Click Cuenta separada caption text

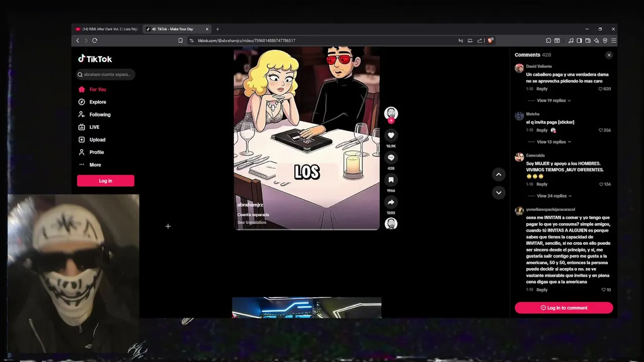253,215
